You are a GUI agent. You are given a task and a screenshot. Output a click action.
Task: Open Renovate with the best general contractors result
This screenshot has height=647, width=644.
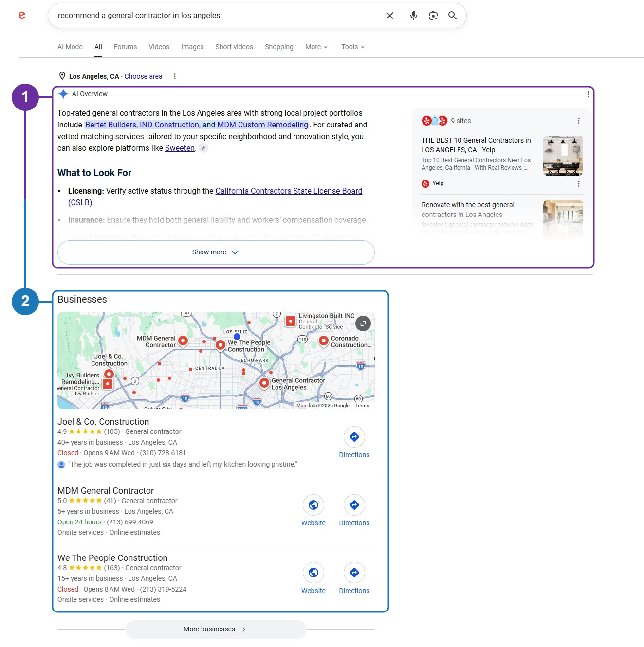(468, 210)
